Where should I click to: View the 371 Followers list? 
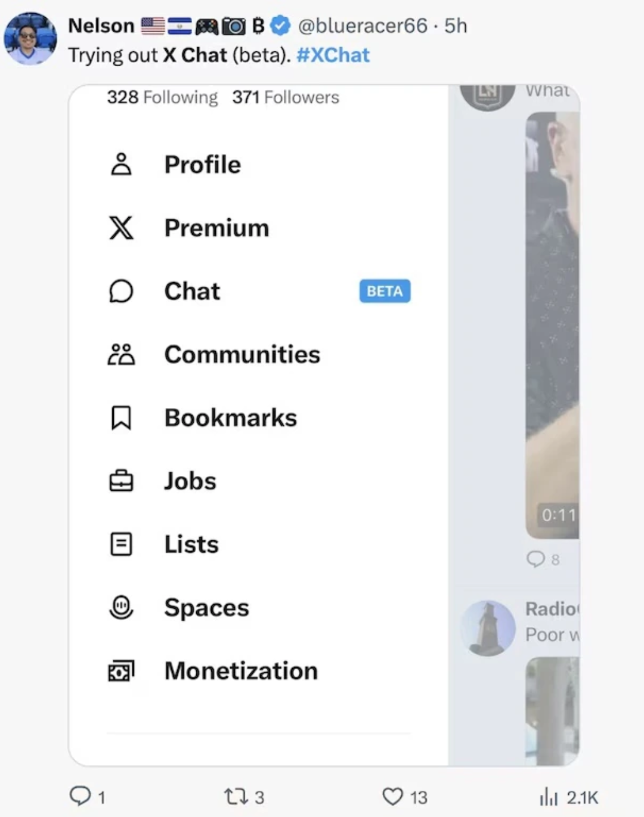(286, 97)
